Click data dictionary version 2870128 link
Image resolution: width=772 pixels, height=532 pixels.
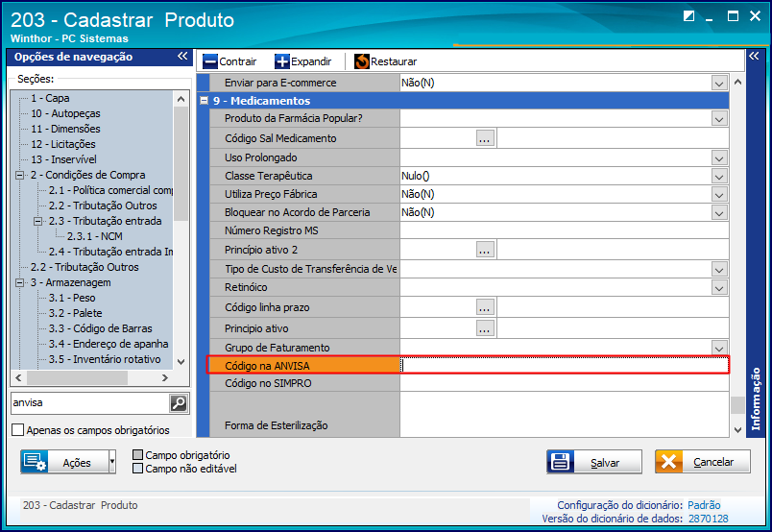(708, 519)
